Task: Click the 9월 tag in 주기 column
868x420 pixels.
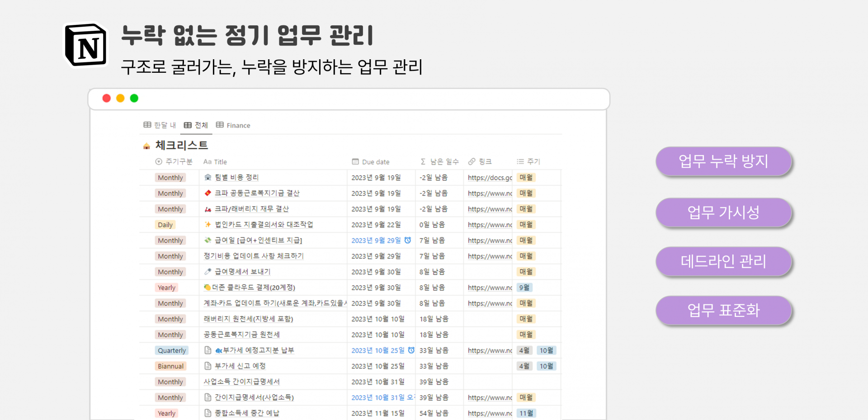Action: click(524, 288)
